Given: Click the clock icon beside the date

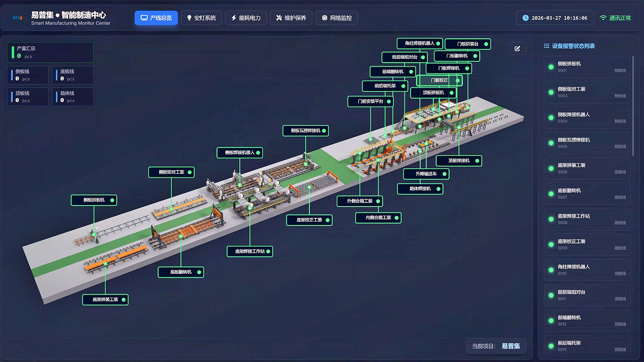Looking at the screenshot, I should 526,18.
